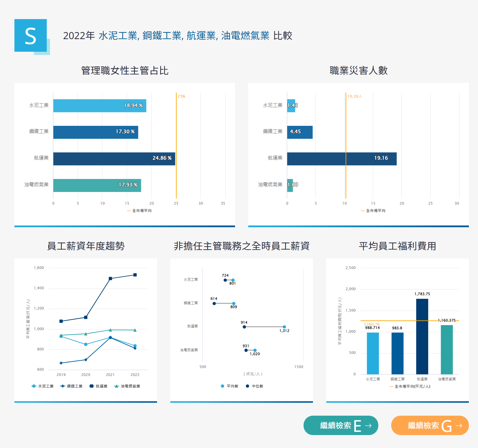Click the dot marker icon for 中位數 legend
The height and width of the screenshot is (448, 478).
[x=248, y=386]
